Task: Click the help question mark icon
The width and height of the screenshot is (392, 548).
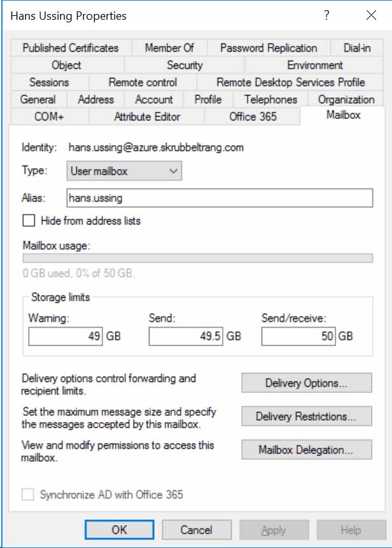Action: pos(326,16)
